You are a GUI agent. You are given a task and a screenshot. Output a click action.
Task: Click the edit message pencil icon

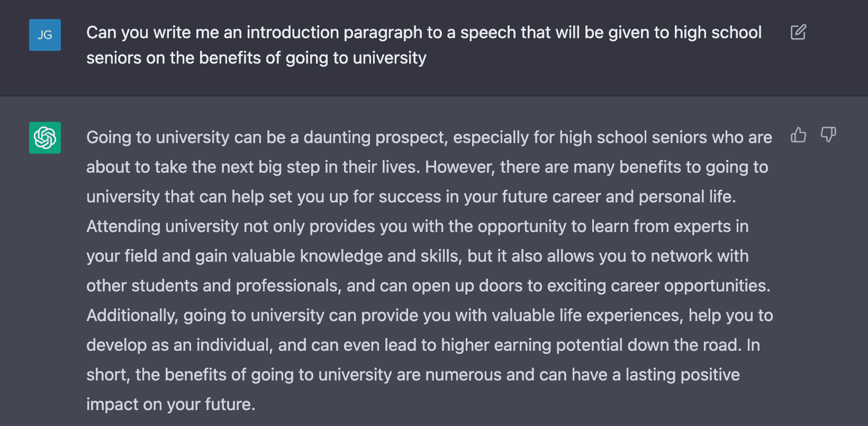click(798, 32)
